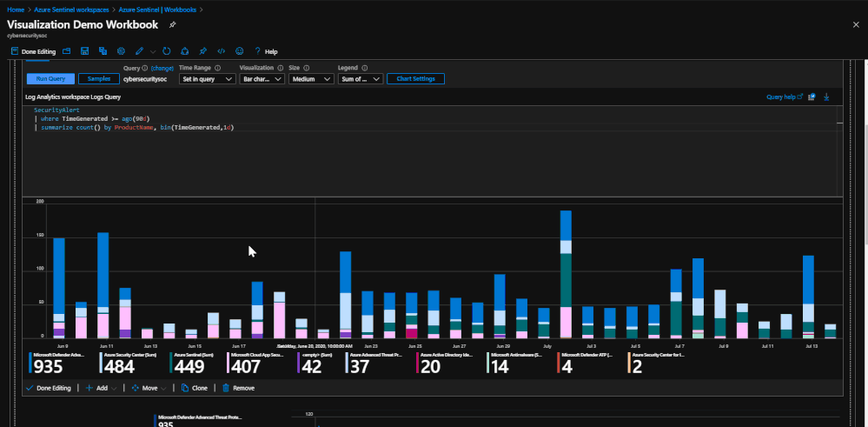Viewport: 868px width, 427px height.
Task: Expand the dropdown arrow beside the pencil icon
Action: pos(153,51)
